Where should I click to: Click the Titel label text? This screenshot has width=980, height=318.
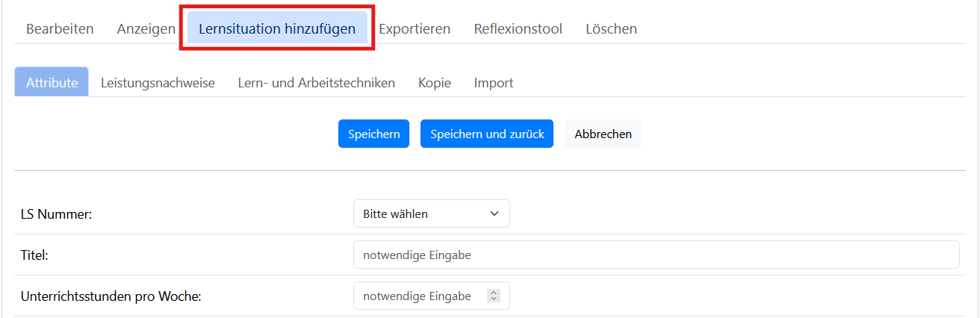(34, 255)
